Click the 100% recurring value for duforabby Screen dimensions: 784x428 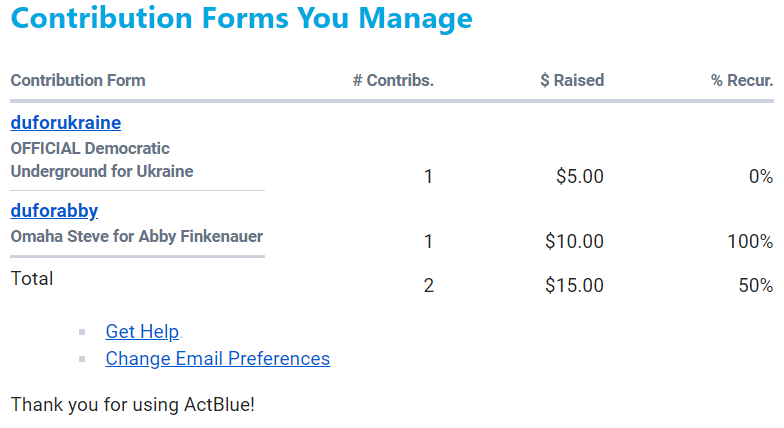tap(750, 241)
